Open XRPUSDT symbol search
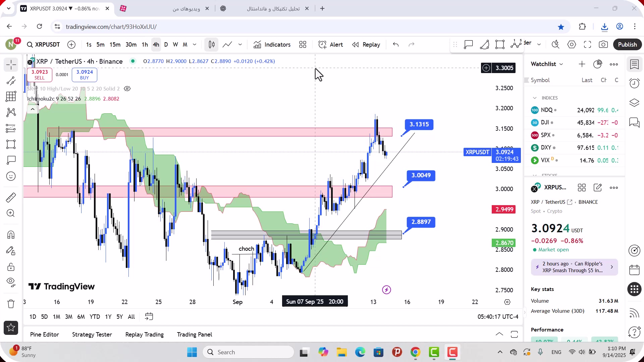 pyautogui.click(x=44, y=45)
